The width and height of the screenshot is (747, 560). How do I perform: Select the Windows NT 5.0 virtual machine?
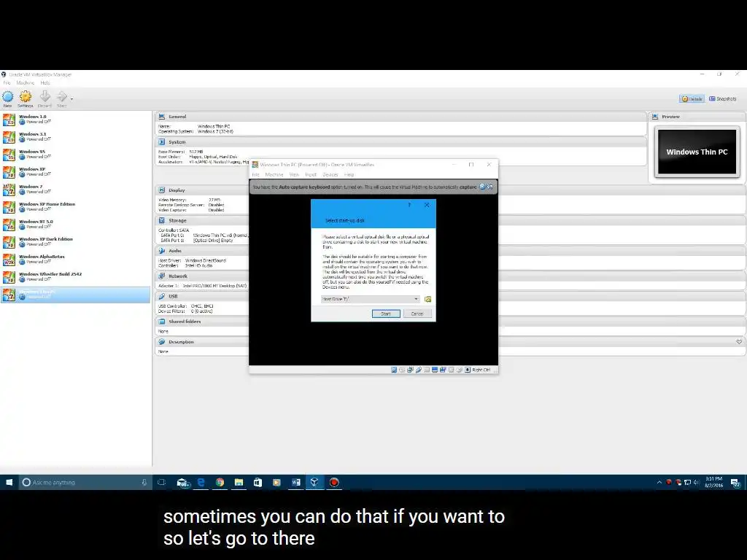pos(76,225)
